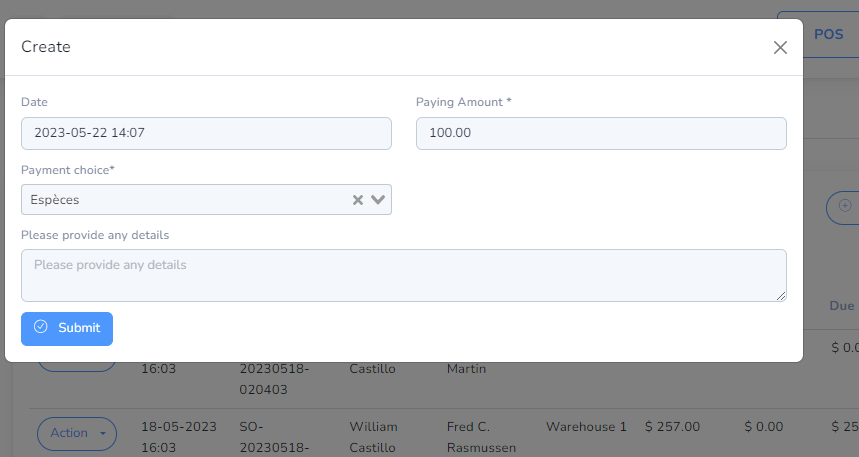Open Action dropdown for Fred C. Rasmussen row
This screenshot has width=859, height=457.
(x=77, y=433)
